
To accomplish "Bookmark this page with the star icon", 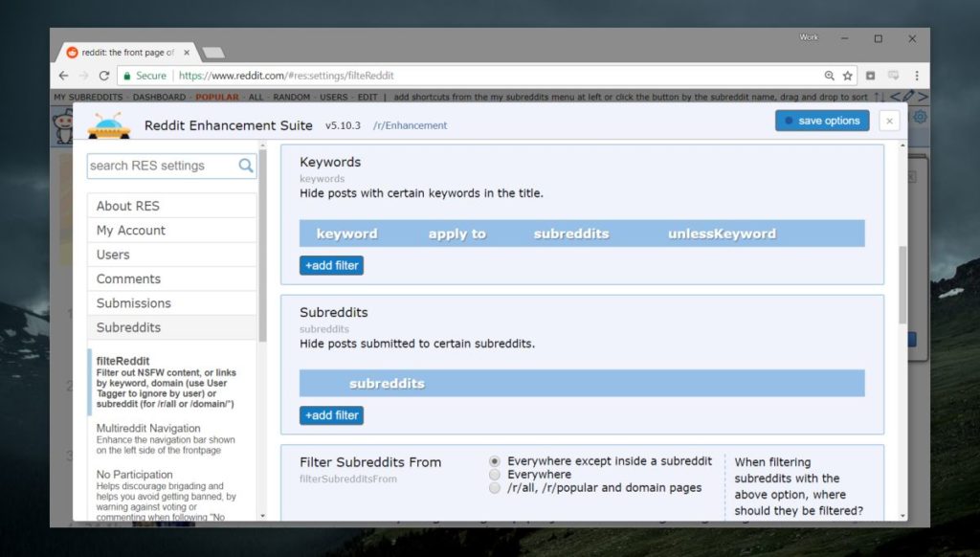I will 848,76.
